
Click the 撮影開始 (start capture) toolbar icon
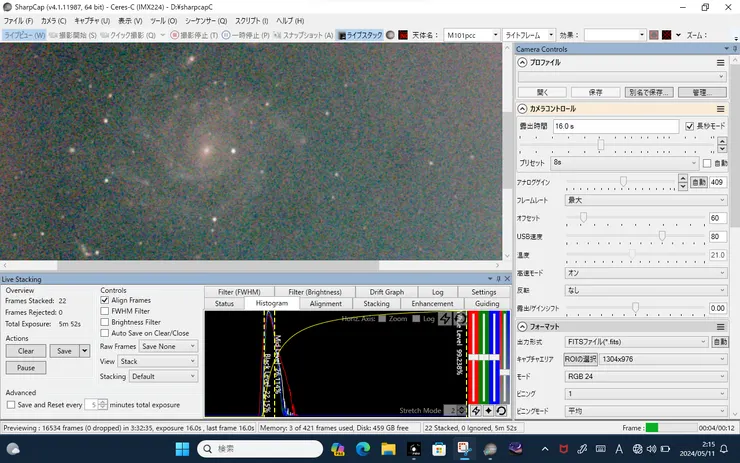tap(53, 35)
